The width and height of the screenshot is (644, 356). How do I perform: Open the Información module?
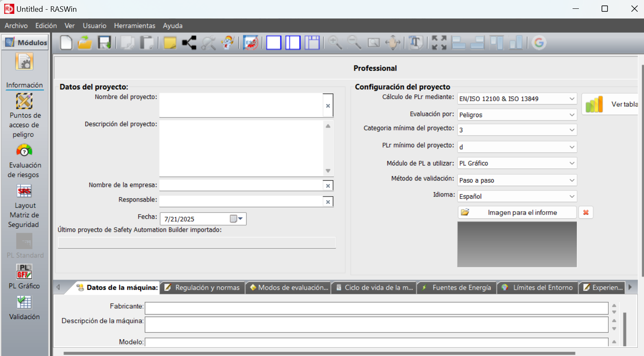point(24,71)
